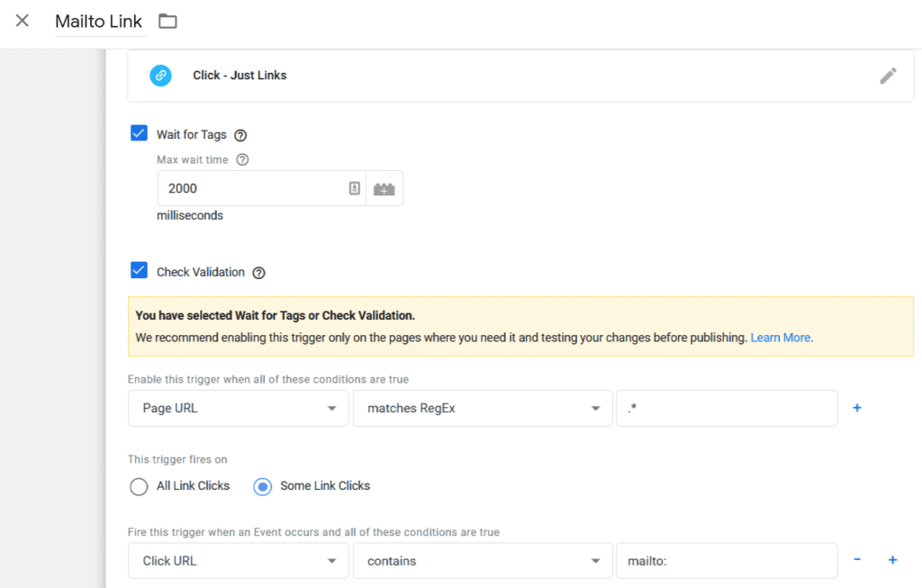922x588 pixels.
Task: Open help for Check Validation
Action: coord(258,273)
